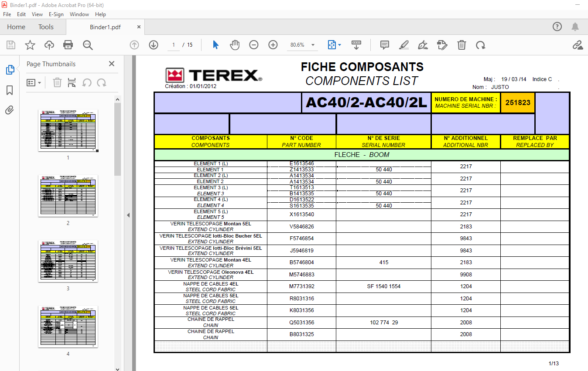Click the Edit PDF page icon
This screenshot has width=588, height=371.
pos(442,45)
